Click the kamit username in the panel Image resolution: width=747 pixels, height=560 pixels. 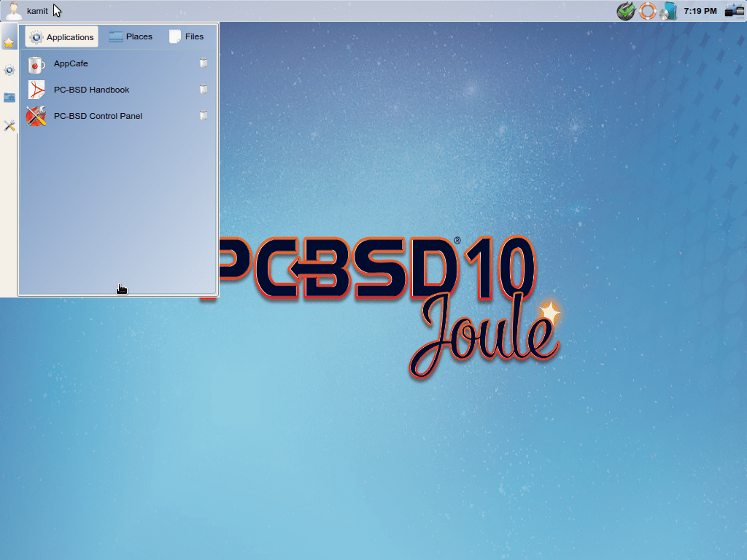tap(37, 11)
